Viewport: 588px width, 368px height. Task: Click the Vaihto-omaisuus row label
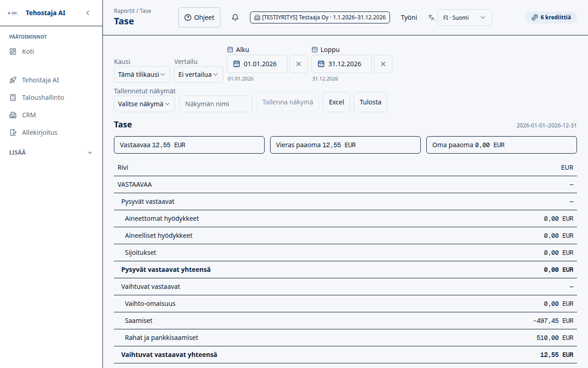click(150, 304)
